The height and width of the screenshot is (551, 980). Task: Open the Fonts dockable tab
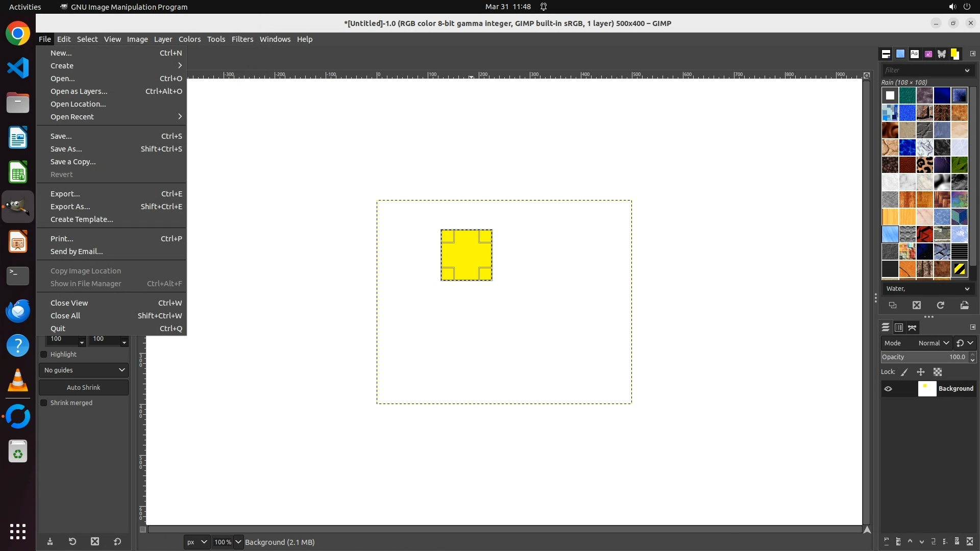coord(914,54)
